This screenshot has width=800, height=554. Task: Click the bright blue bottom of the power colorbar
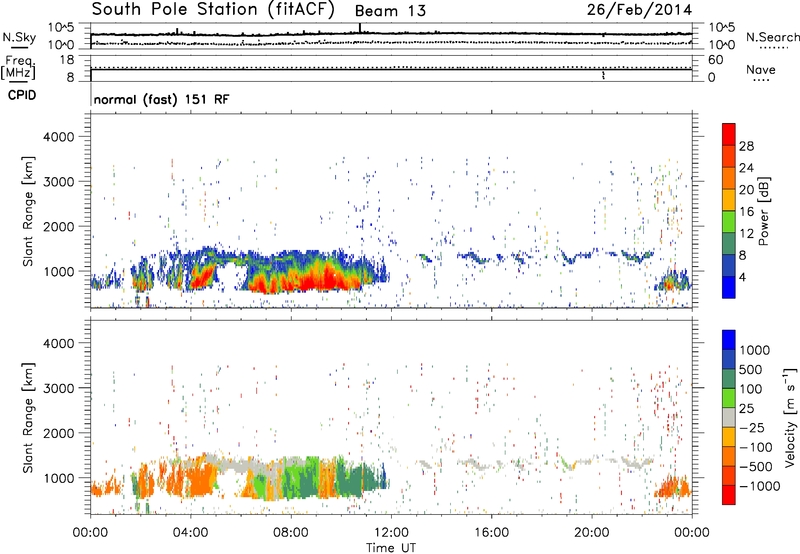click(729, 287)
